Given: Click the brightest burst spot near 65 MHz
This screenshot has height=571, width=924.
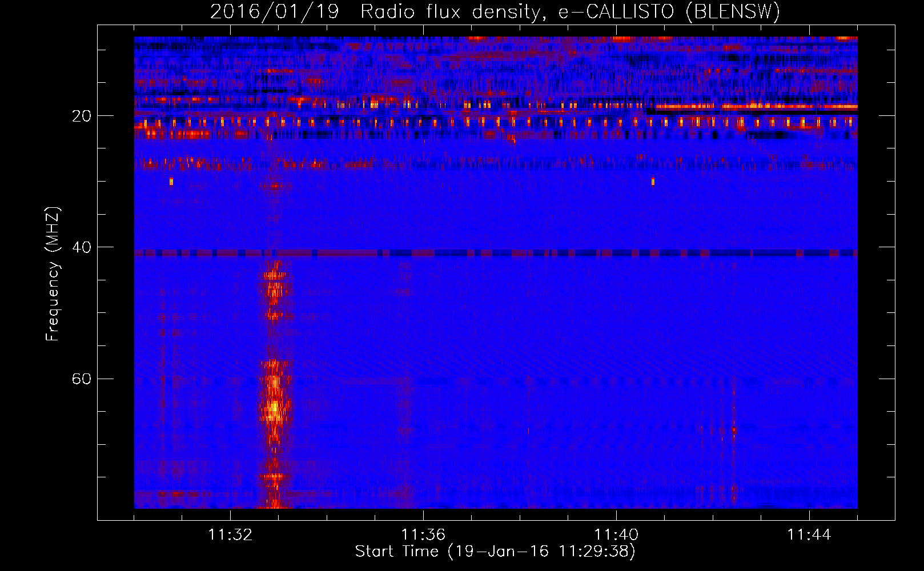Looking at the screenshot, I should (274, 408).
